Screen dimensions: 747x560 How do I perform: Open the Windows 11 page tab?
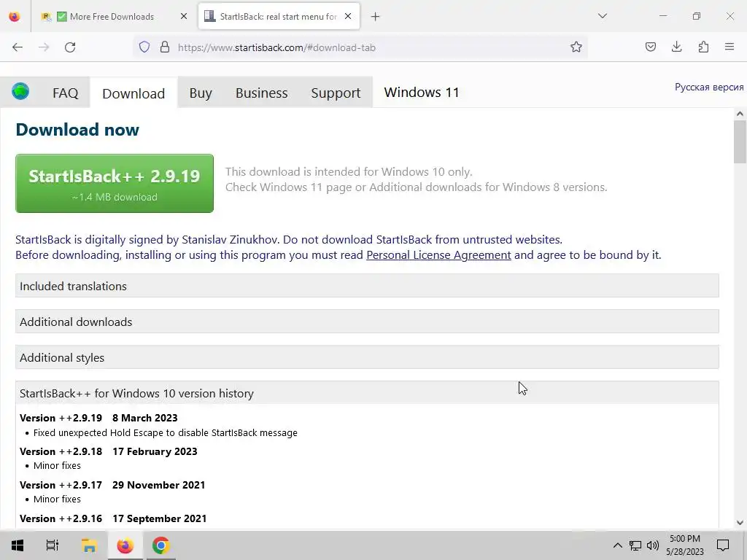422,92
